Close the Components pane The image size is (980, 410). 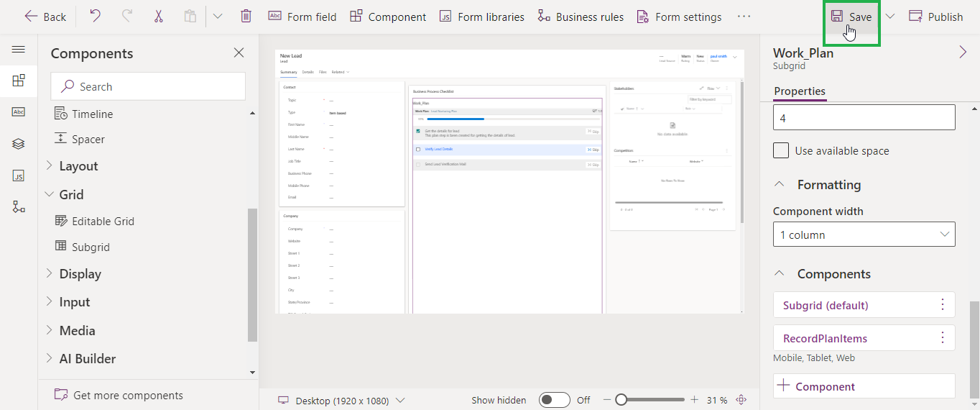point(239,53)
